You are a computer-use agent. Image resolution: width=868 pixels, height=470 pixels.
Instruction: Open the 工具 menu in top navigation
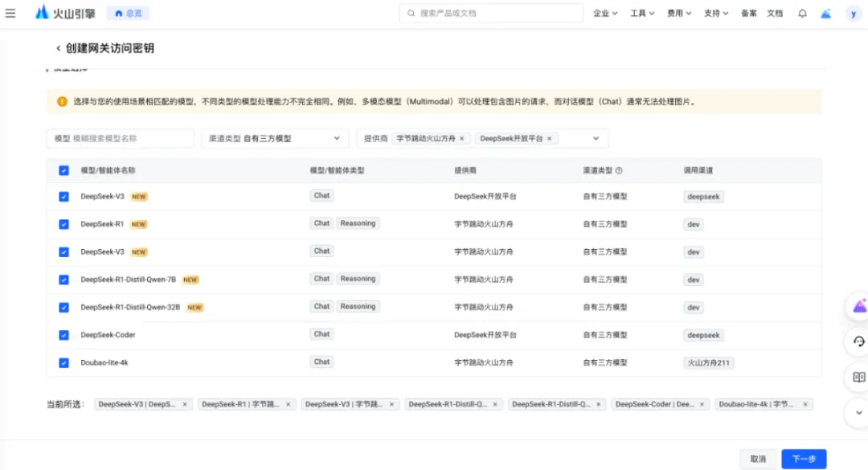[641, 14]
